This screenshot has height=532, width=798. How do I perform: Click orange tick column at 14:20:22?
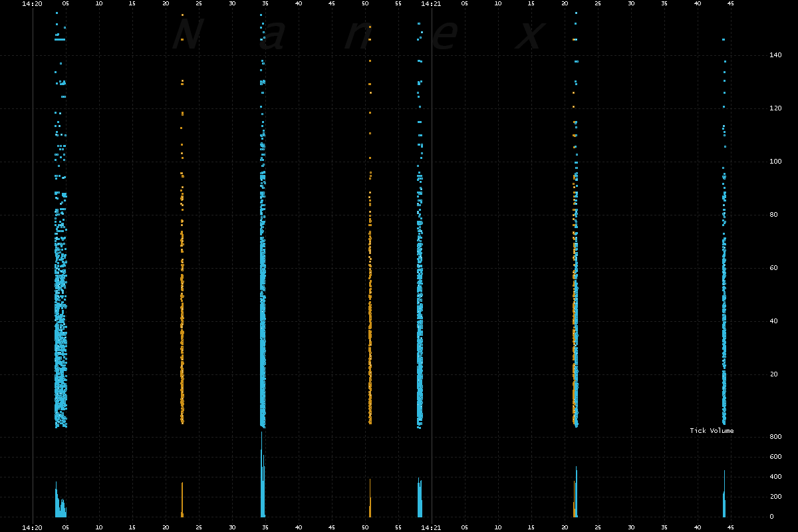(x=182, y=219)
